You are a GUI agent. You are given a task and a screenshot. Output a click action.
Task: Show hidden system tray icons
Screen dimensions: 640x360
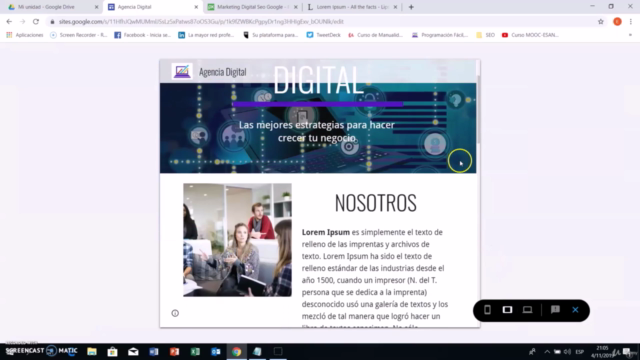[x=547, y=351]
